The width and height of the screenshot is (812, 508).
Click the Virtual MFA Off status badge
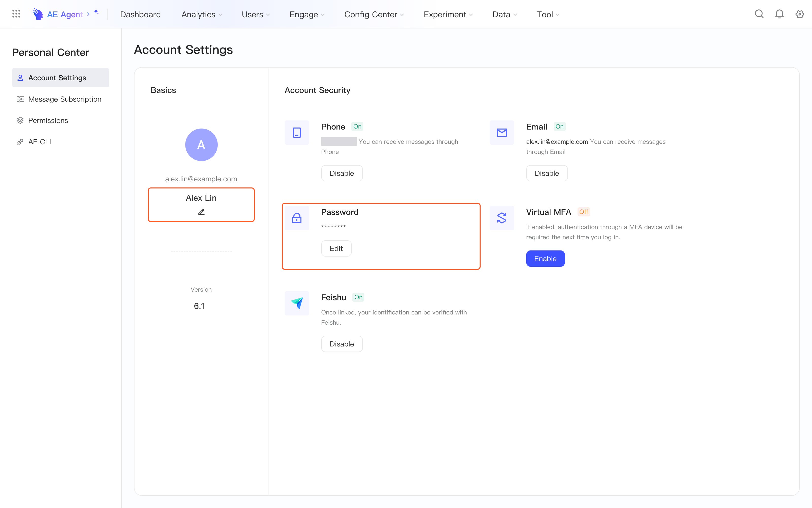click(x=584, y=212)
